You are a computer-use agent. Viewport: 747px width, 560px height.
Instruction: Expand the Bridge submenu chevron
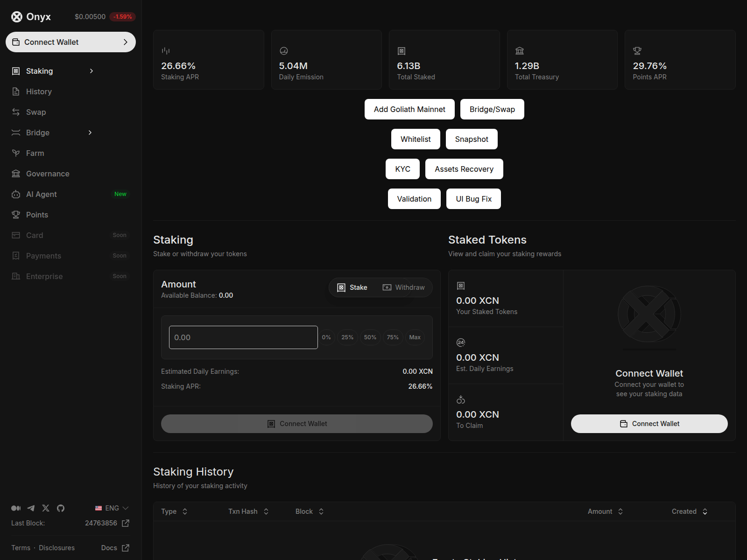click(90, 133)
